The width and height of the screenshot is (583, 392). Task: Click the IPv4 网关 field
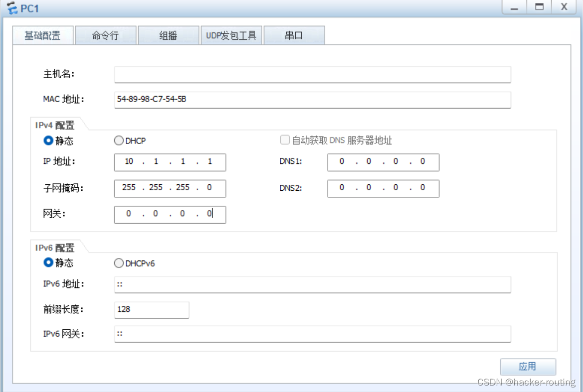coord(170,215)
